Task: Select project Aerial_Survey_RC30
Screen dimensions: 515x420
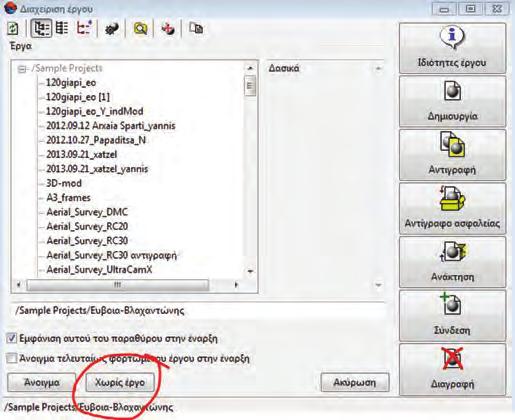Action: 87,241
